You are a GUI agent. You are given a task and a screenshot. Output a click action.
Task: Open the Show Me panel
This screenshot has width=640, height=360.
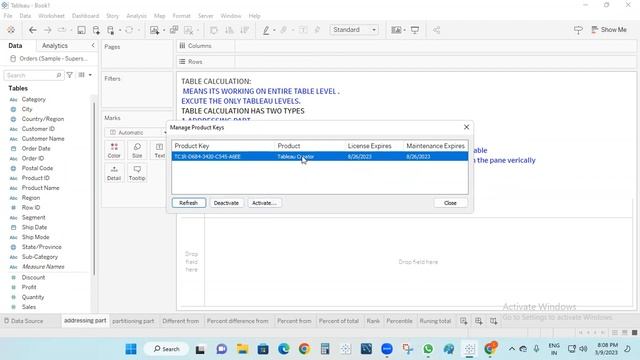pos(609,30)
